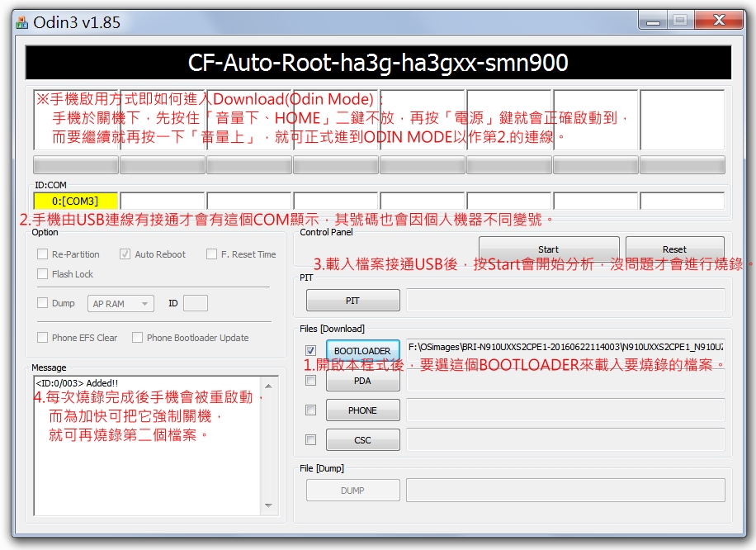Click the Message log scroll up arrow
Screen dimensions: 756x550
(268, 386)
